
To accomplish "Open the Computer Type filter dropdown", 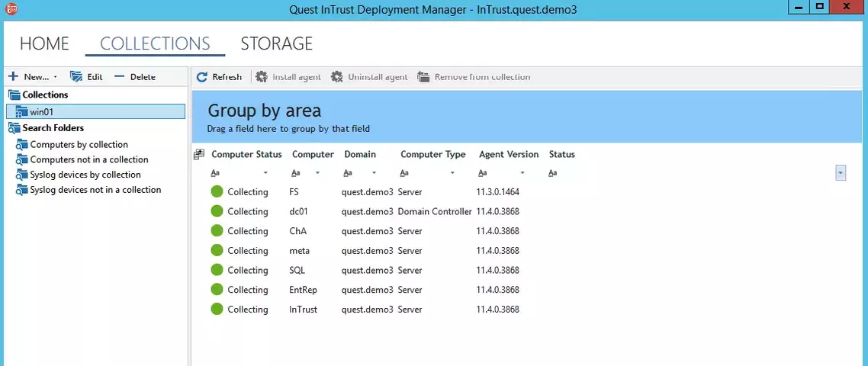I will [x=452, y=173].
